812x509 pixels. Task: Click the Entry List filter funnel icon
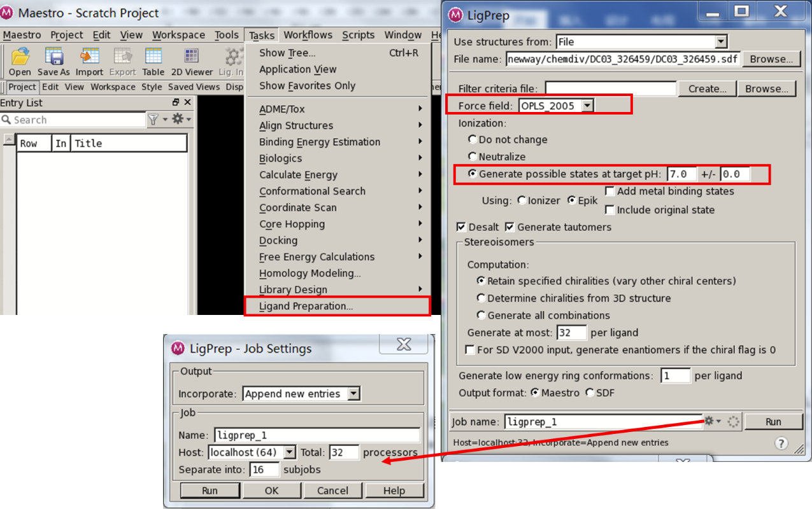click(x=153, y=120)
